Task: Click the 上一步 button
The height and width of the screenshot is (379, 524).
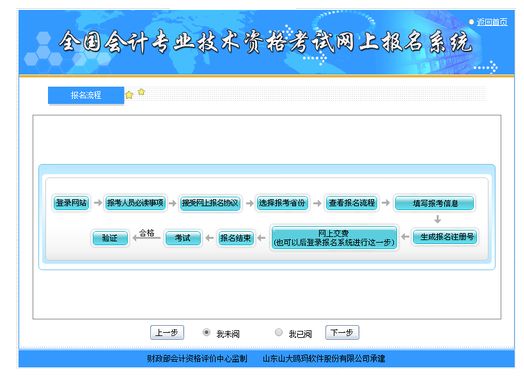Action: pos(167,333)
